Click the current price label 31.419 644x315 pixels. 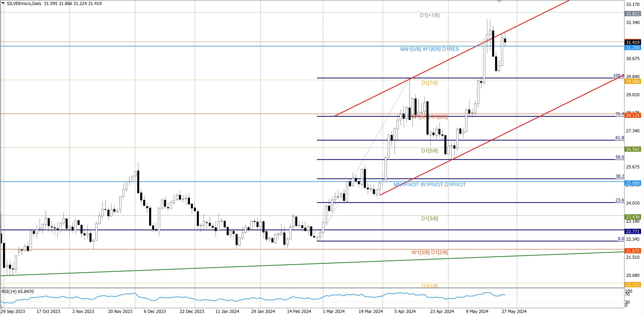tap(633, 42)
